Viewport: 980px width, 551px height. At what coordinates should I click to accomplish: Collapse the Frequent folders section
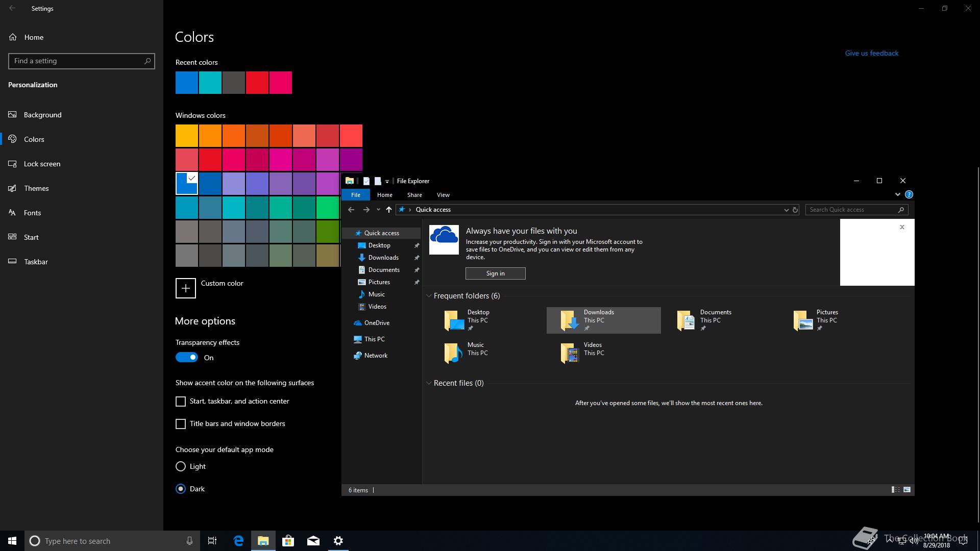pyautogui.click(x=429, y=296)
